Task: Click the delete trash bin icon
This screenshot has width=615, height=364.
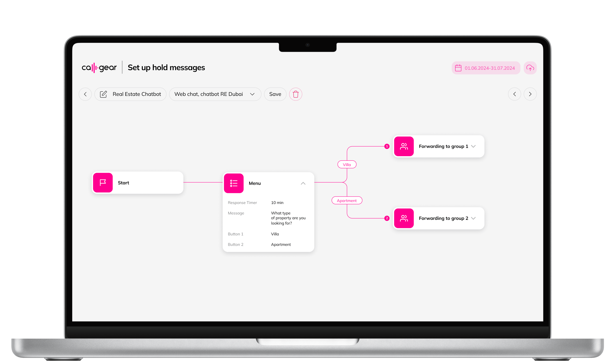Action: tap(295, 94)
